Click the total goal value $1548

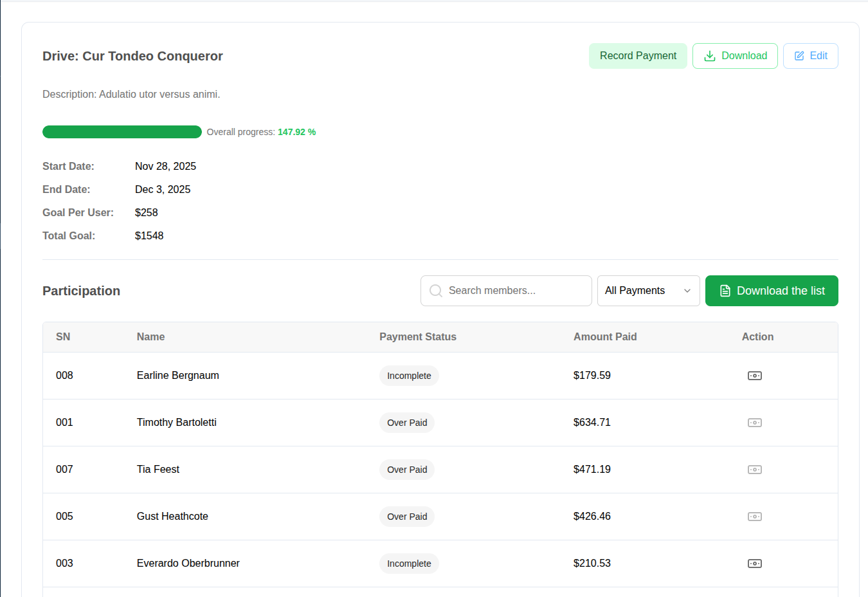(x=149, y=236)
